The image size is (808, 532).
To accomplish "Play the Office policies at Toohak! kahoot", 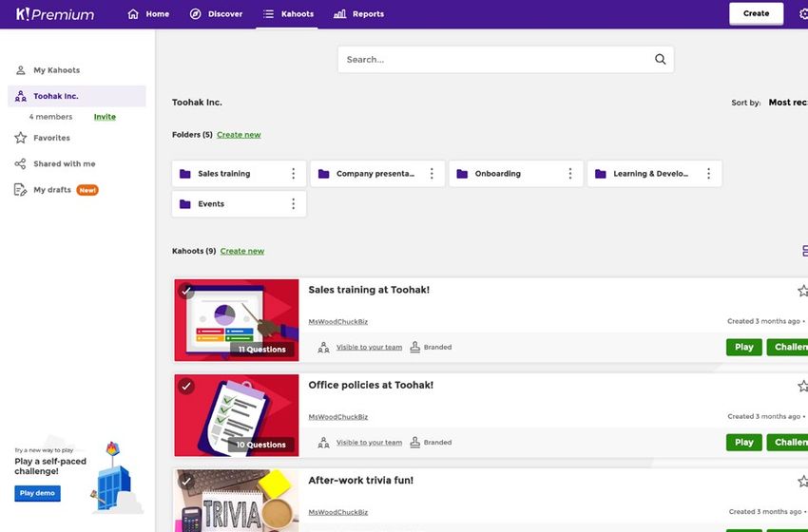I will (744, 443).
